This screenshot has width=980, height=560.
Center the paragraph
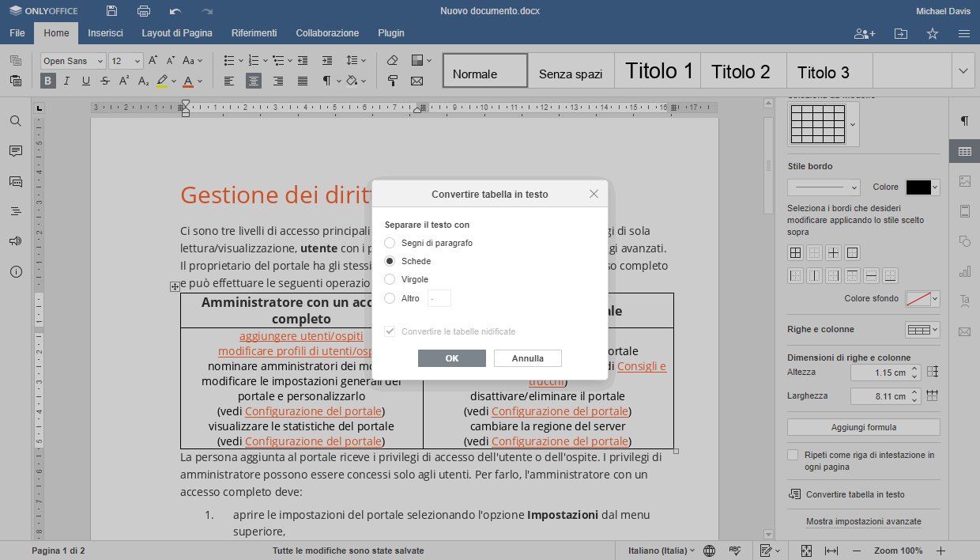254,81
